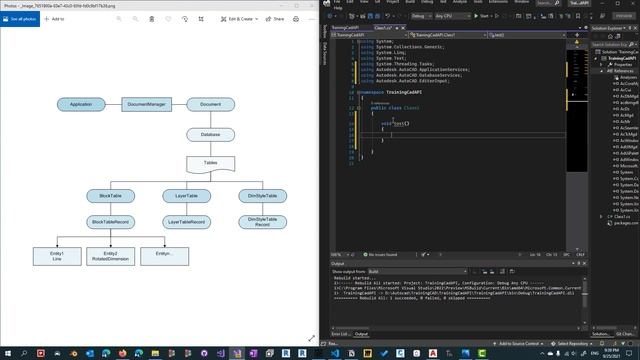Open the class navigation dropdown TrainingCadAPI.Class1
The width and height of the screenshot is (640, 360).
[x=448, y=35]
